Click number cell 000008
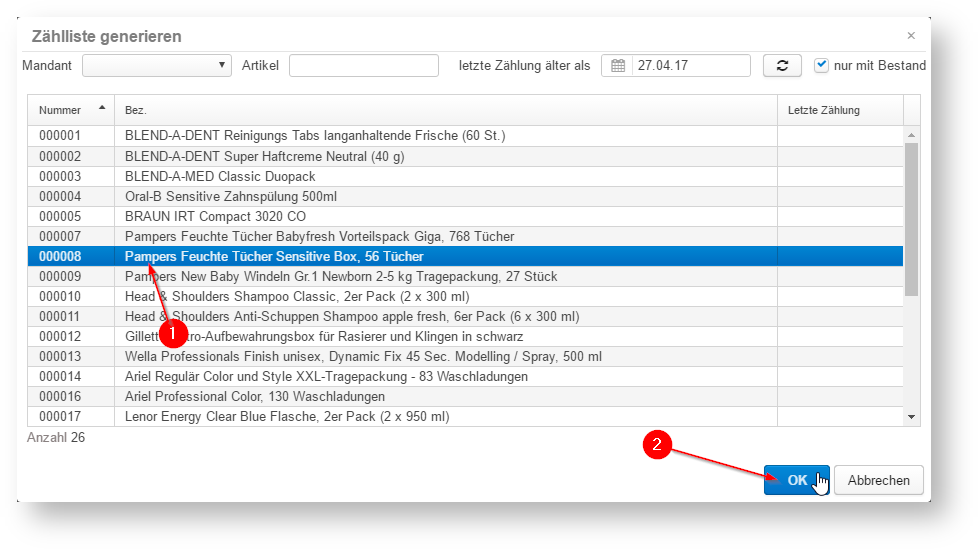Viewport: 979px width, 550px height. pos(71,256)
